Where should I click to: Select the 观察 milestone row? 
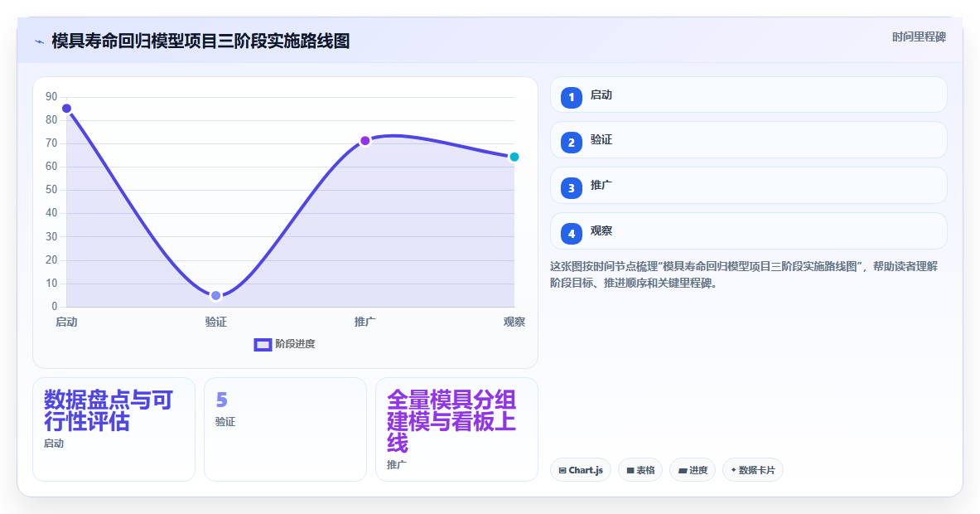coord(749,231)
